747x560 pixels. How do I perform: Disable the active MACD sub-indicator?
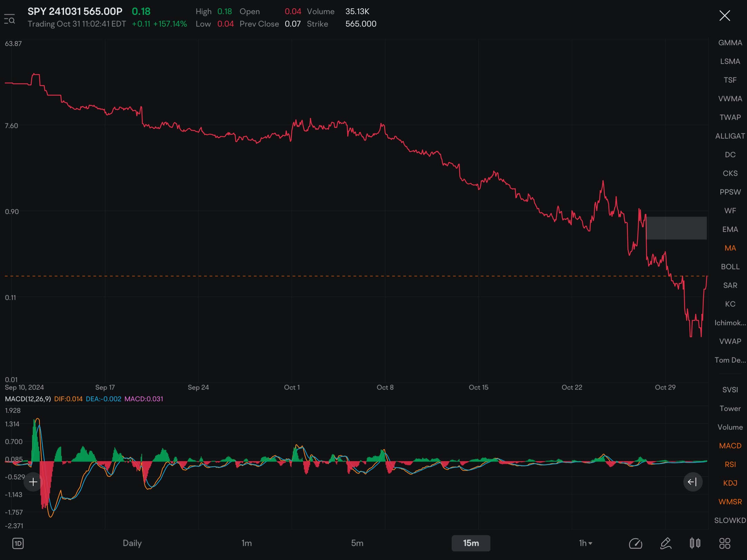tap(730, 446)
